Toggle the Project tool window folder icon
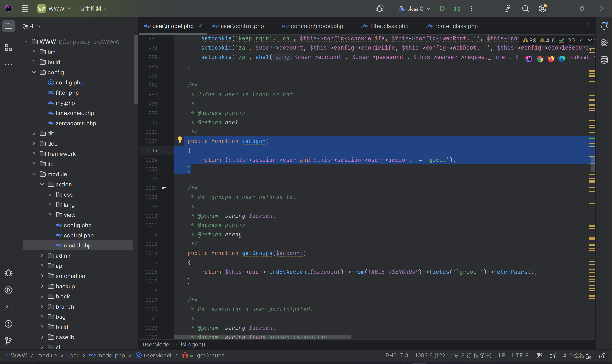 tap(8, 26)
